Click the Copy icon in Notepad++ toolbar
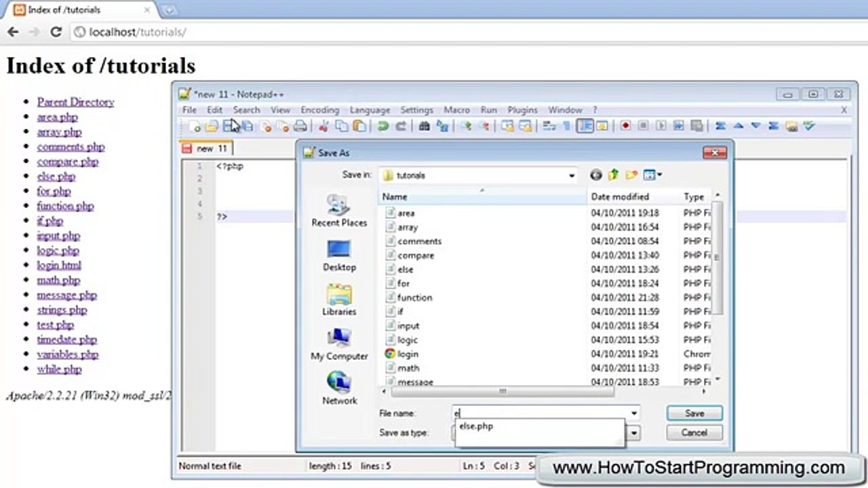868x488 pixels. point(342,126)
